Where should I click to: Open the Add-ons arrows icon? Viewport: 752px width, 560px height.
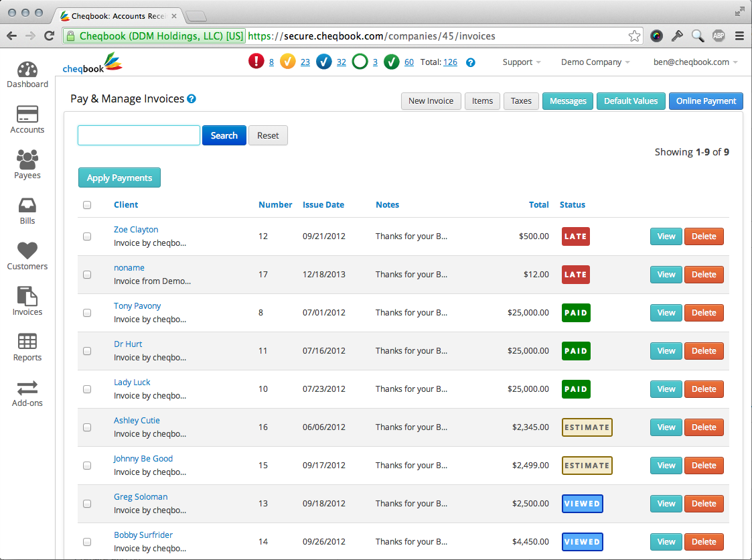coord(27,388)
